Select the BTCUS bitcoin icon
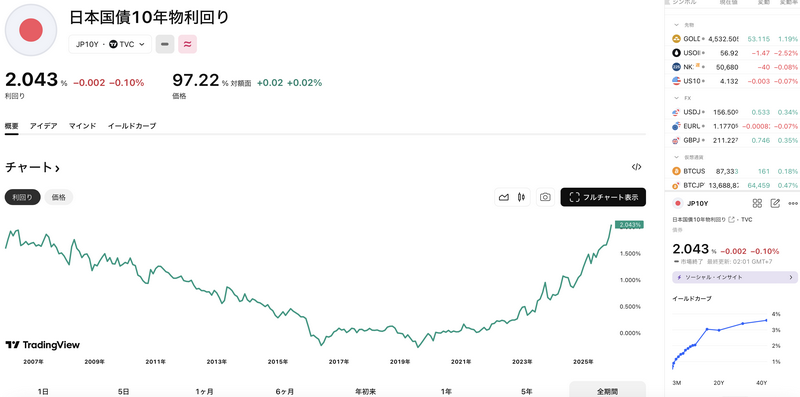The image size is (800, 397). [677, 171]
